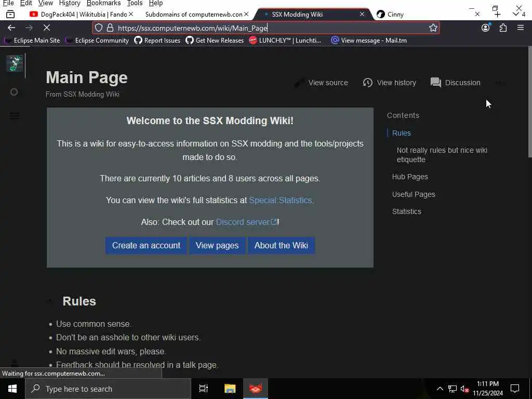Viewport: 532px width, 399px height.
Task: Open the Firefox application menu
Action: [x=521, y=28]
